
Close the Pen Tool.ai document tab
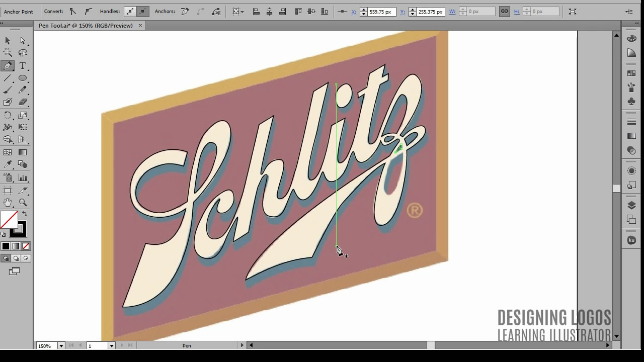tap(140, 25)
